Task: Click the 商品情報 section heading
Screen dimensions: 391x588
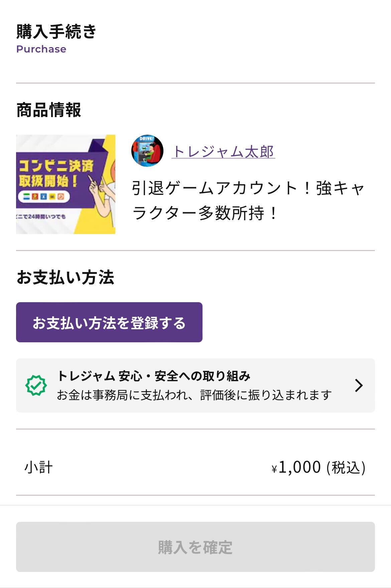Action: pyautogui.click(x=48, y=110)
